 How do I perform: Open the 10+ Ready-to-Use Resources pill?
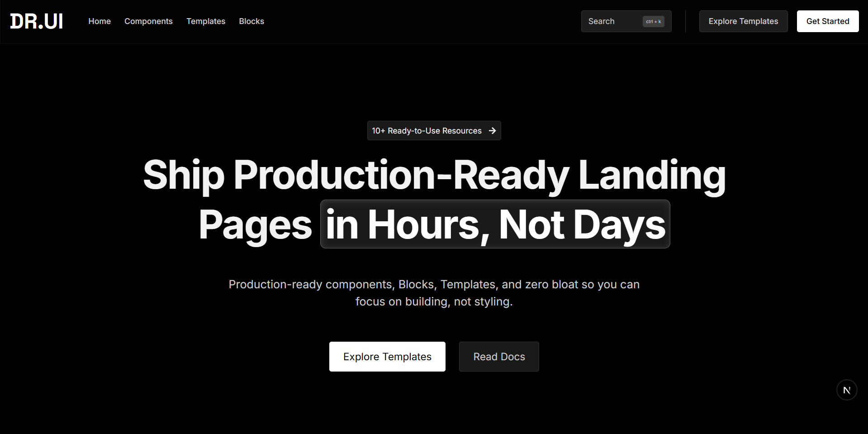(434, 131)
